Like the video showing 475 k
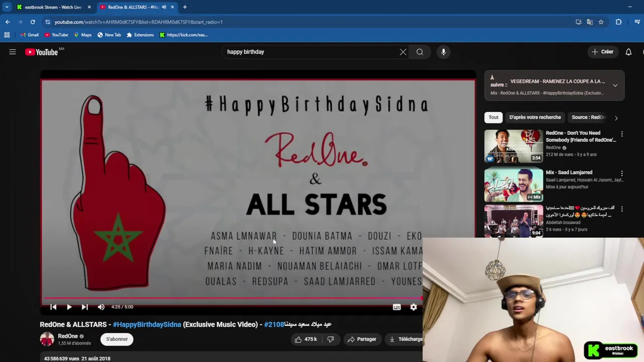The width and height of the screenshot is (644, 362). pyautogui.click(x=305, y=339)
